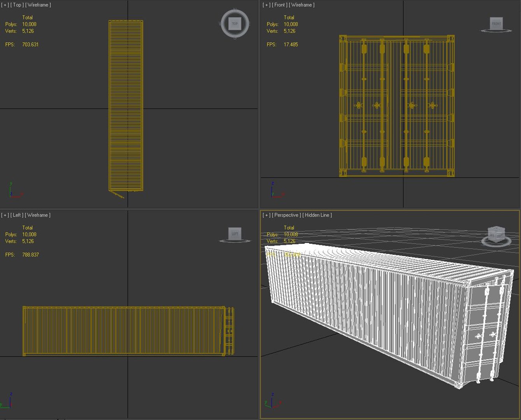Open the [+] general menu in Front viewport

[267, 5]
